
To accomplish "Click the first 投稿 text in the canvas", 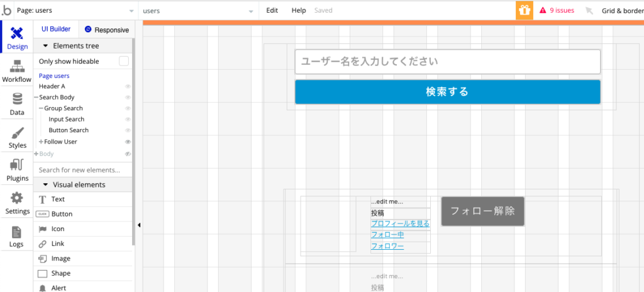I will pyautogui.click(x=377, y=213).
